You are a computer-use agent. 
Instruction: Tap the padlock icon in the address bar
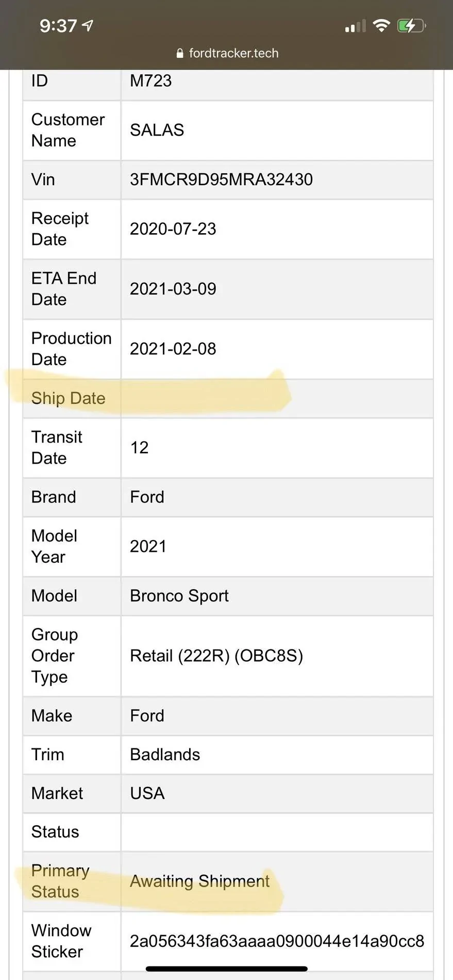180,53
